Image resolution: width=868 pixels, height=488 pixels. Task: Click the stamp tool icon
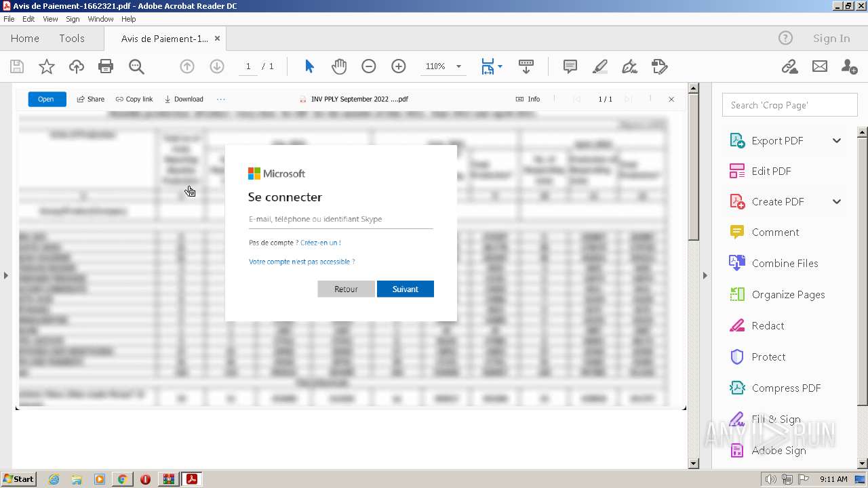pos(659,66)
